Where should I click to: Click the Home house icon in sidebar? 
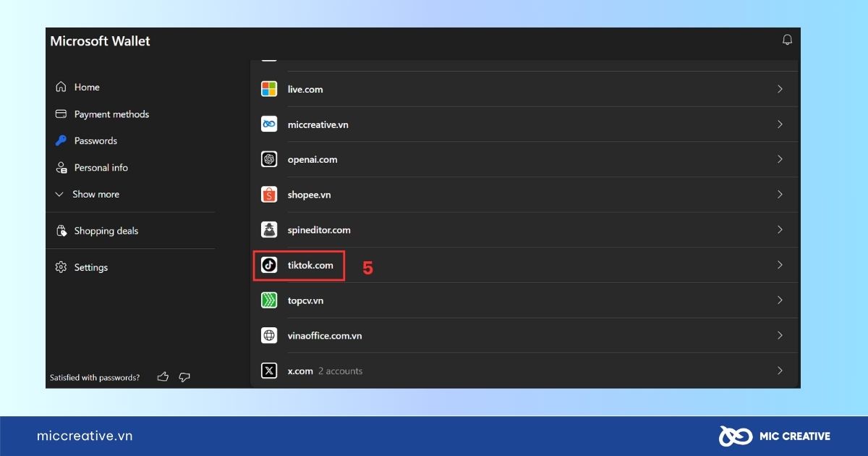[x=61, y=87]
